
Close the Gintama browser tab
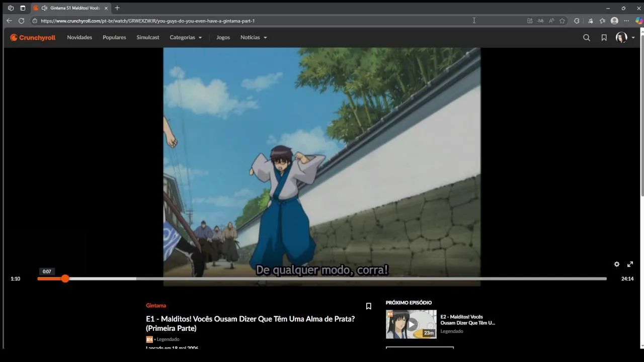pyautogui.click(x=106, y=8)
